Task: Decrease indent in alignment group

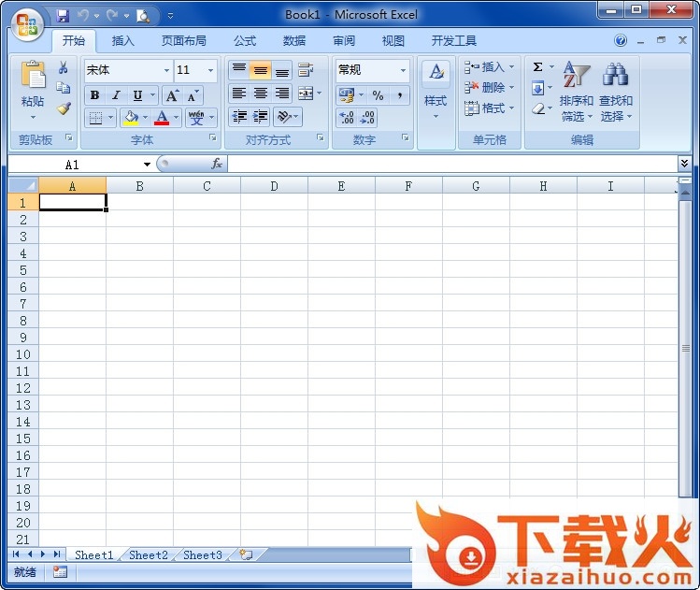Action: tap(239, 117)
